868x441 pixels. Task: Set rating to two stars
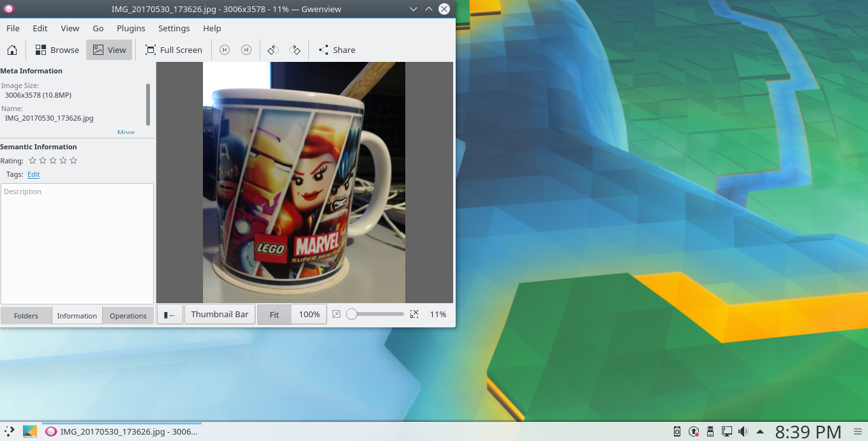tap(43, 161)
